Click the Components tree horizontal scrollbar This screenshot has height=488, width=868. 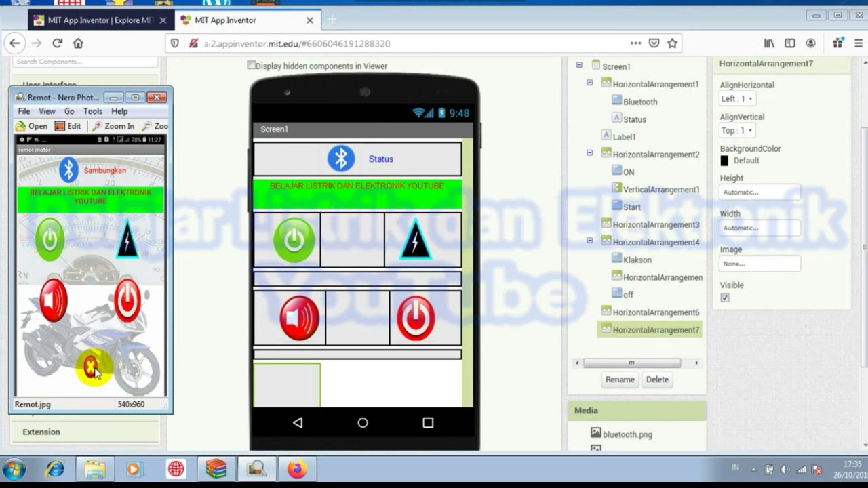pos(631,363)
